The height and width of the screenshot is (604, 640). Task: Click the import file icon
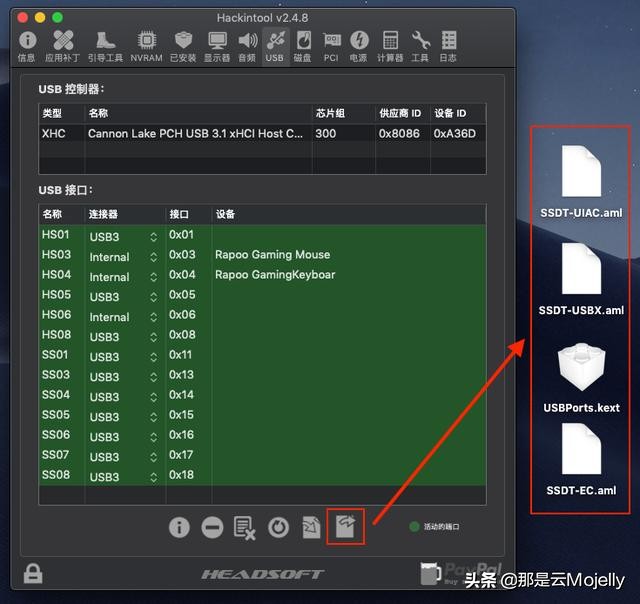312,527
